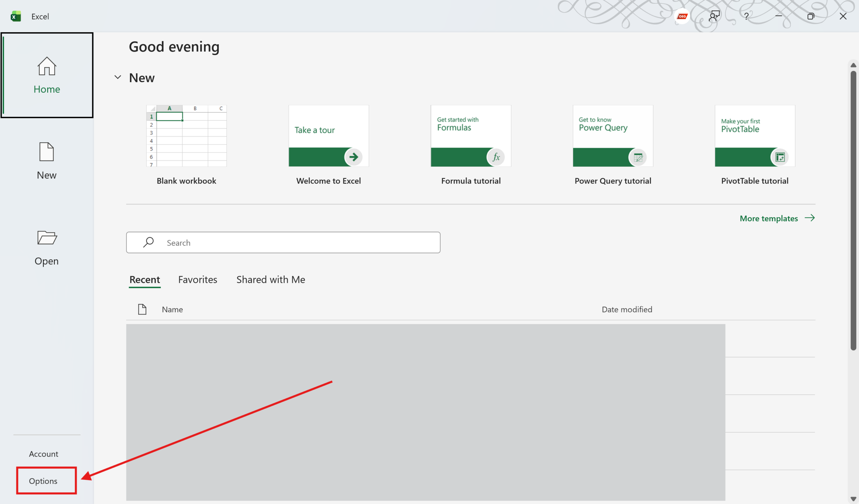Click the vertical scrollbar thumb
This screenshot has width=859, height=504.
[853, 211]
